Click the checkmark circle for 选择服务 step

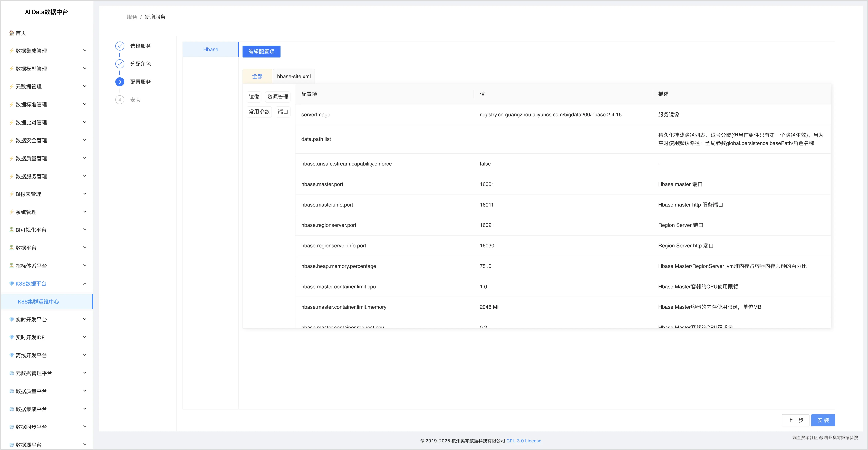point(120,46)
